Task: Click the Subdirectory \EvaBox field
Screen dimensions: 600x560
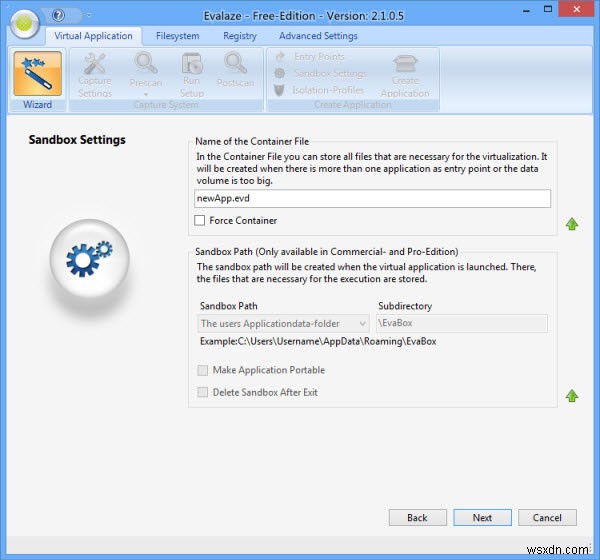Action: coord(462,323)
